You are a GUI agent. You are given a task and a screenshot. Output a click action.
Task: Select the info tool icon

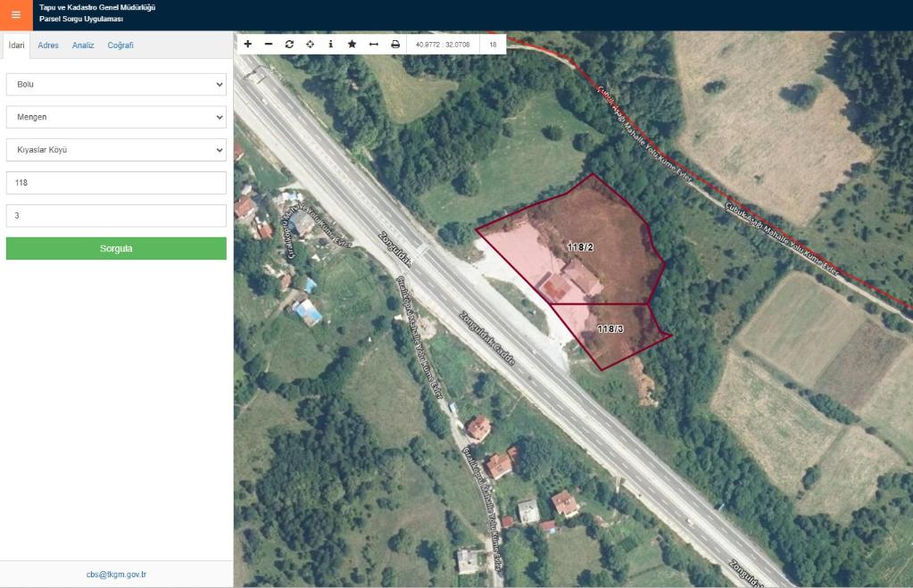331,45
